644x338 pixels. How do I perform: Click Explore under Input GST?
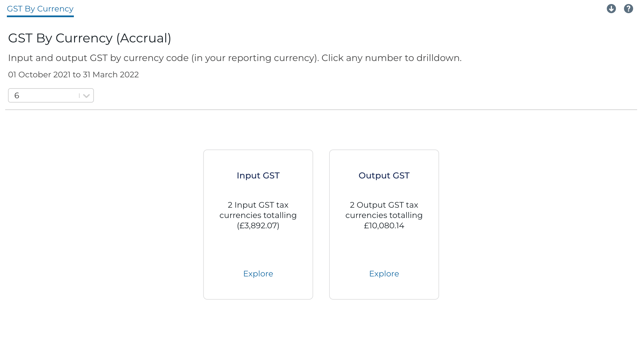[258, 274]
